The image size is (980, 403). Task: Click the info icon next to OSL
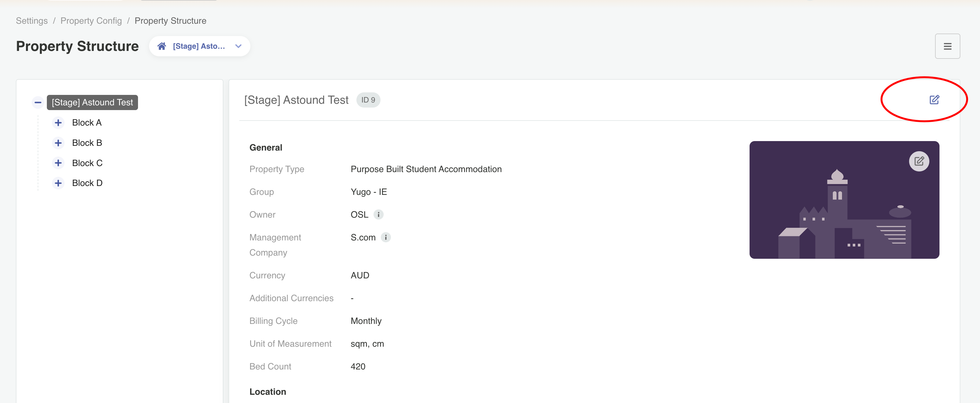tap(378, 214)
